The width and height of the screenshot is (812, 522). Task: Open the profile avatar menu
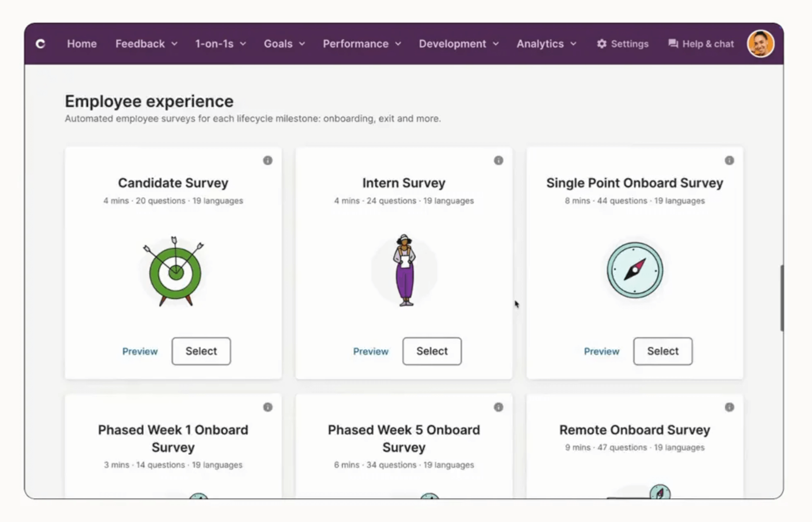(x=760, y=44)
